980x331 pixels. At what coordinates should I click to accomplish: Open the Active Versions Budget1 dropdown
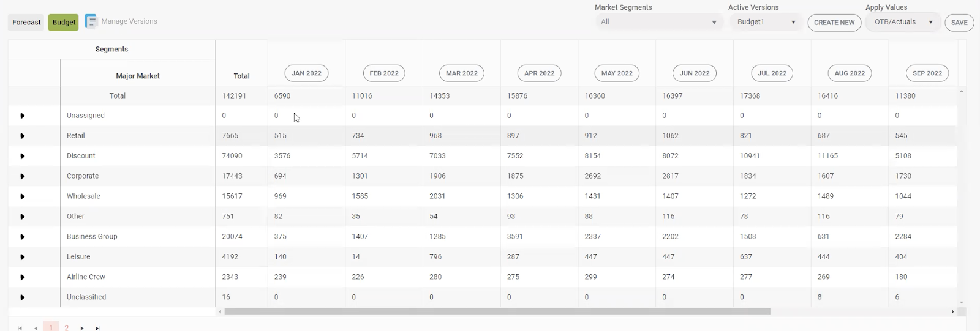point(766,22)
